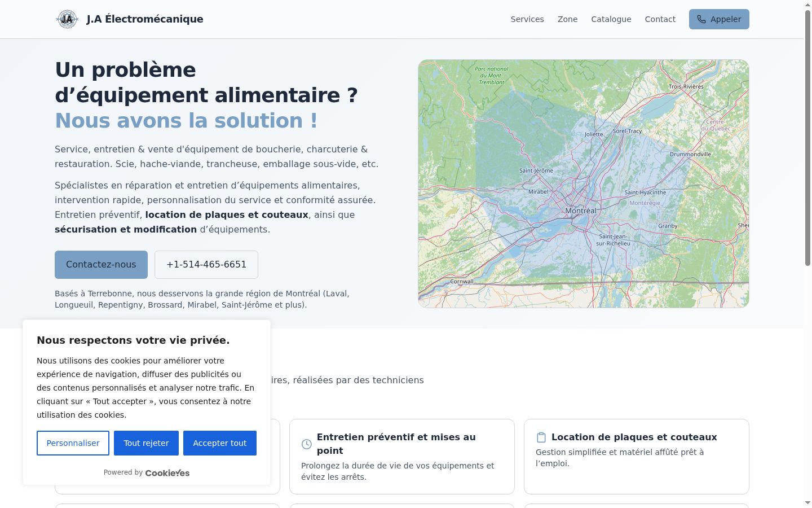Select the Location de plaques et couteaux card
The height and width of the screenshot is (508, 812).
pyautogui.click(x=637, y=457)
